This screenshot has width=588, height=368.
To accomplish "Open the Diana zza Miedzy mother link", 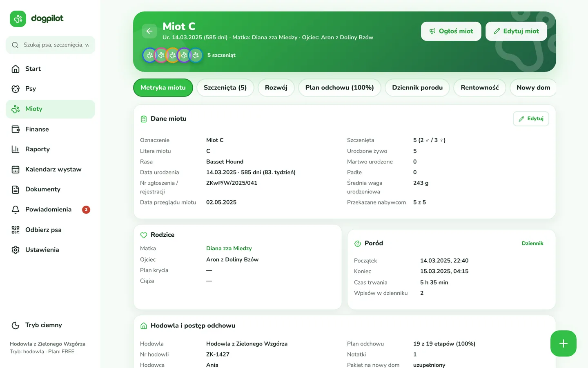I will (229, 248).
